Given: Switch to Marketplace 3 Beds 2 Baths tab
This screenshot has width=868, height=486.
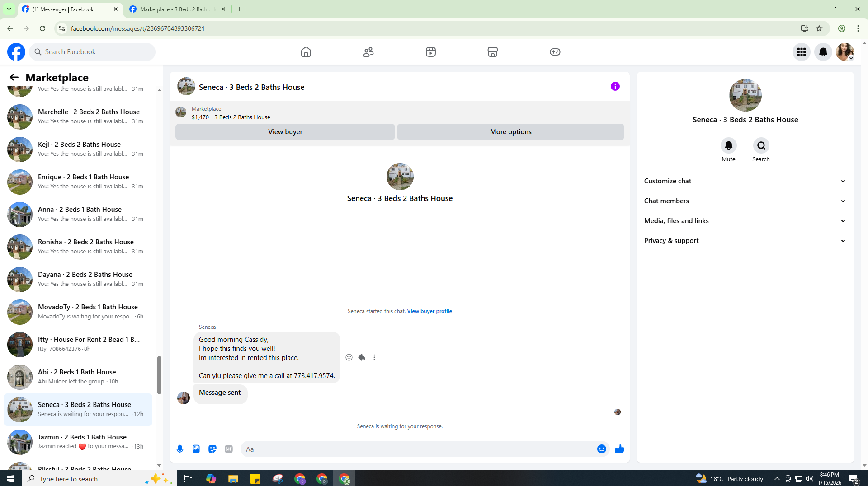Looking at the screenshot, I should coord(177,9).
